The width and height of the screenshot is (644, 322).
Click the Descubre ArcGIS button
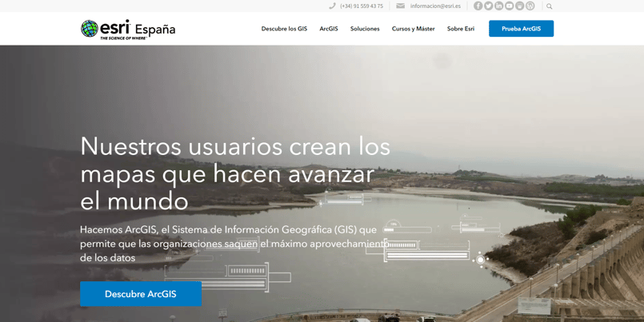(x=141, y=294)
